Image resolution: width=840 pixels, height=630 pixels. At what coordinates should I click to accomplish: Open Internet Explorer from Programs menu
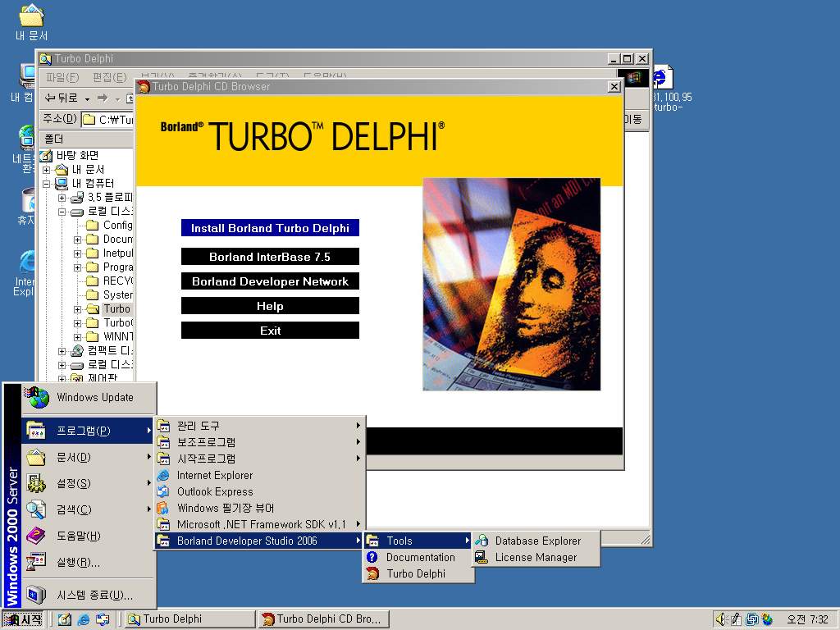point(215,475)
